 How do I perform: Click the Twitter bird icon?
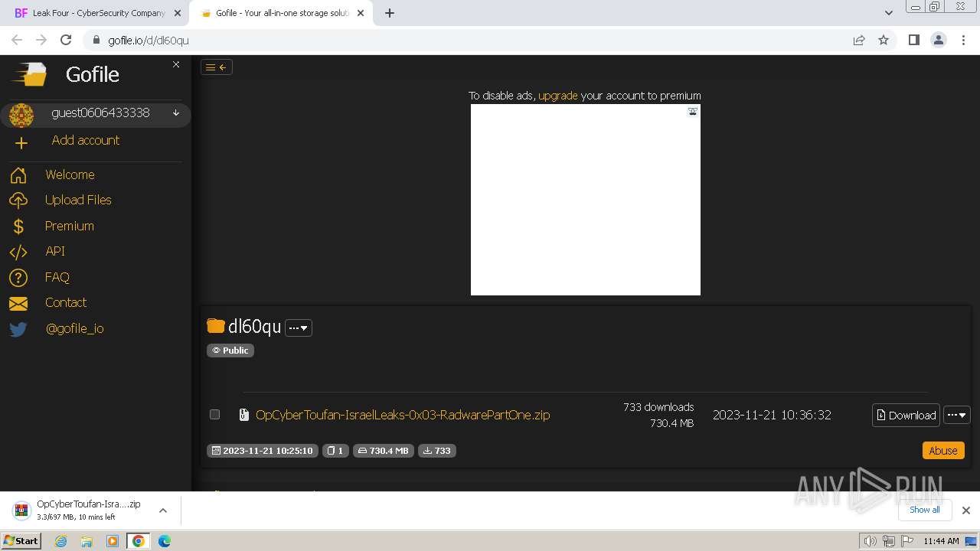(x=18, y=329)
